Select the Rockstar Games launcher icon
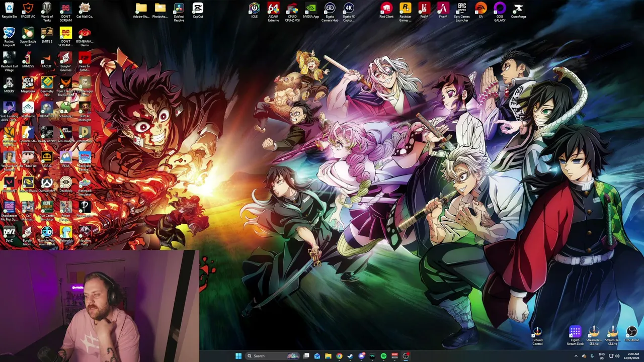Viewport: 644px width, 362px height. pyautogui.click(x=405, y=12)
